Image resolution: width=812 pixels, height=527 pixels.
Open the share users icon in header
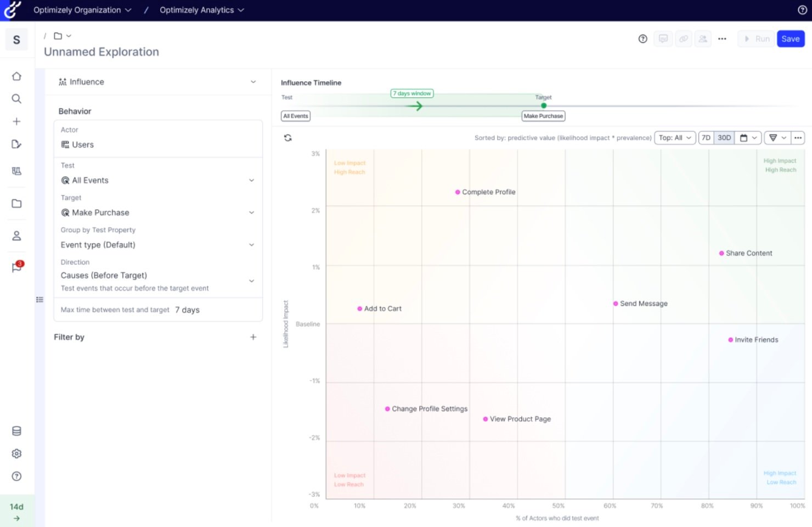click(x=703, y=39)
